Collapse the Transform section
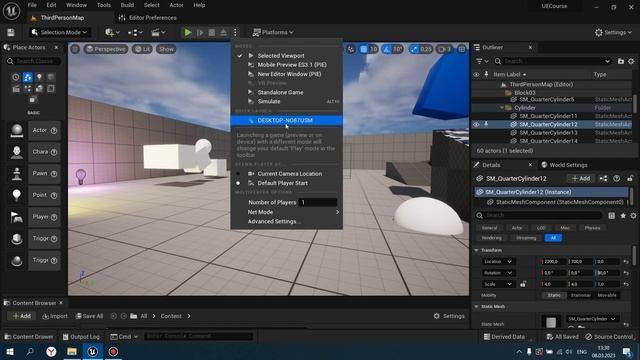This screenshot has width=640, height=360. point(476,250)
